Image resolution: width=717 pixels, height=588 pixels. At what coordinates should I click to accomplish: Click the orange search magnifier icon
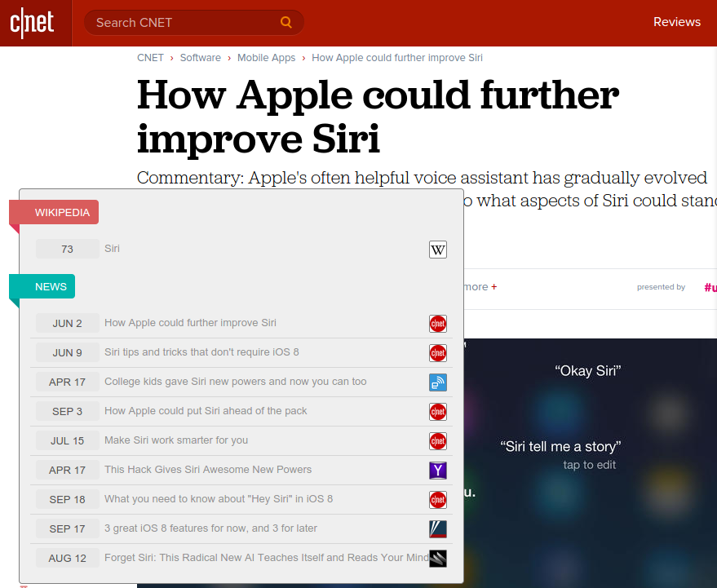286,23
